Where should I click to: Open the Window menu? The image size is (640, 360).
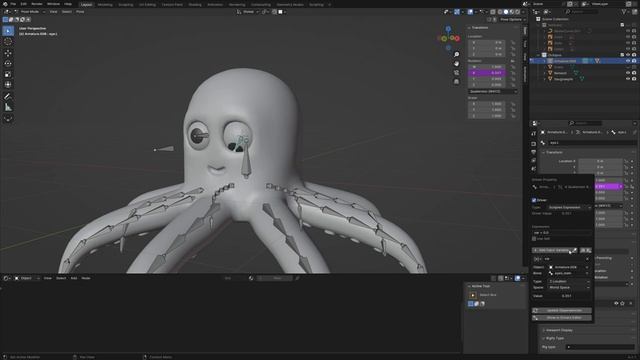[53, 4]
